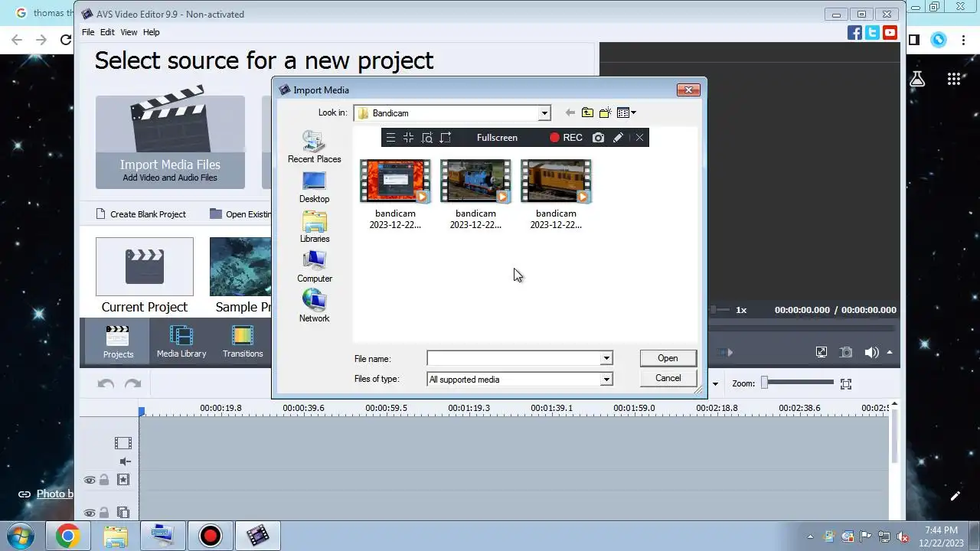Screen dimensions: 980x551
Task: Click Create Blank Project
Action: coord(141,214)
